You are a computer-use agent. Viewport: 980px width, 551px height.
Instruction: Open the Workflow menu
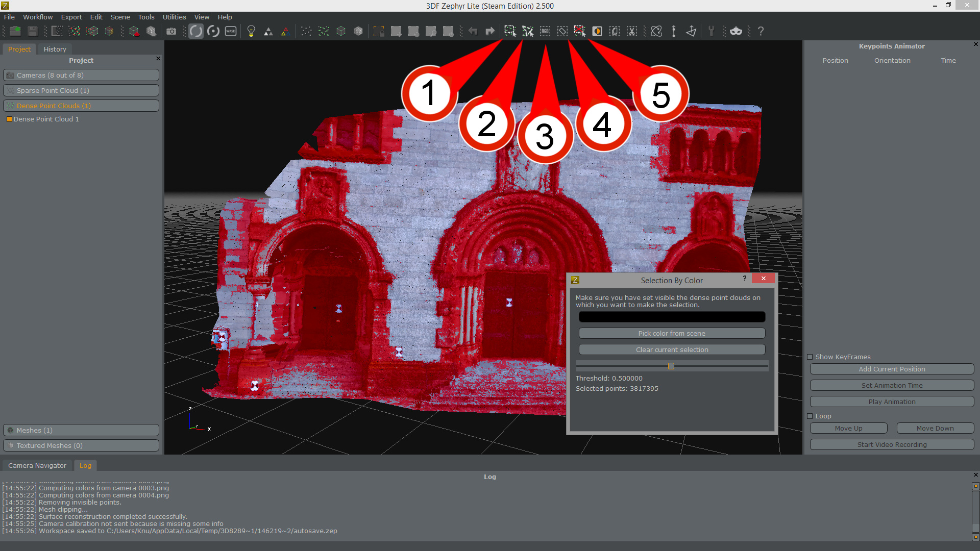[38, 17]
